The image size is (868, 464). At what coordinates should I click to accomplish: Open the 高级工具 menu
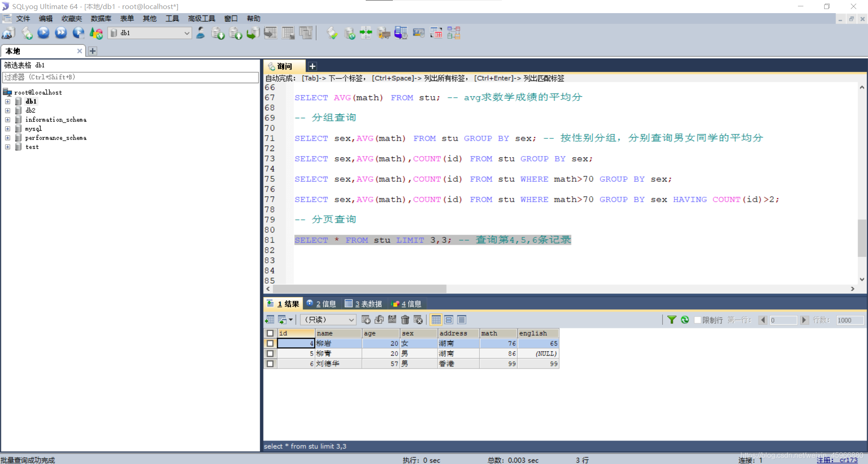[201, 19]
